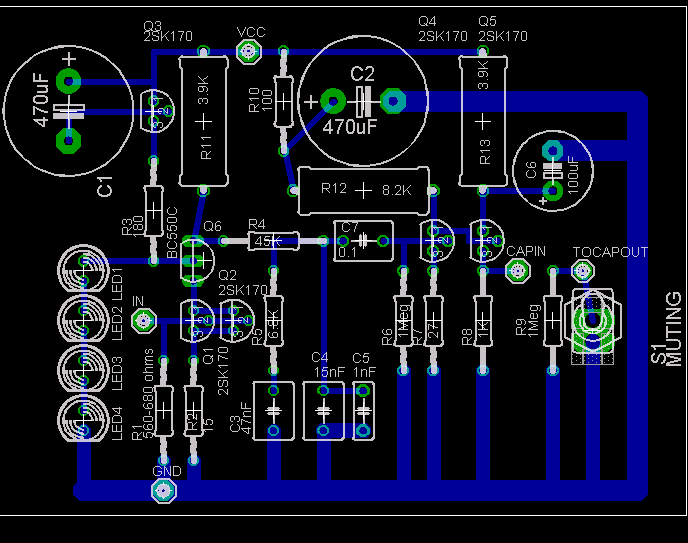Click the LED3 component
Image resolution: width=688 pixels, height=543 pixels.
[83, 370]
